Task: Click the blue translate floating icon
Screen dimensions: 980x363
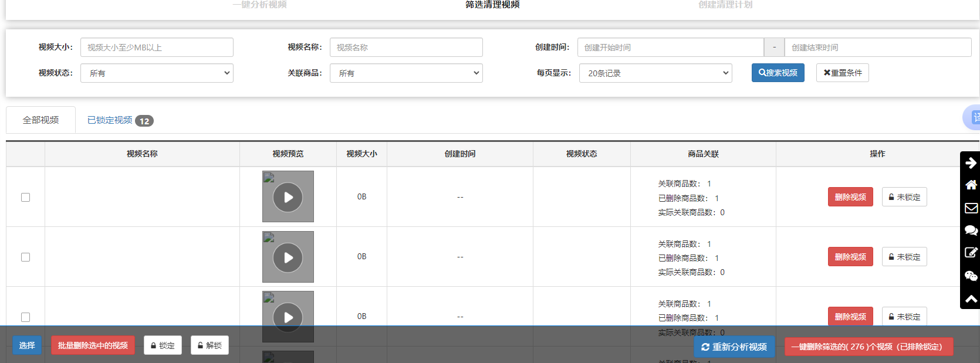Action: (x=973, y=118)
